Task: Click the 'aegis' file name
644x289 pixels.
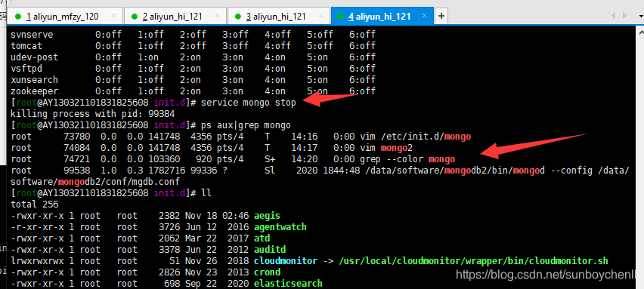Action: click(268, 215)
